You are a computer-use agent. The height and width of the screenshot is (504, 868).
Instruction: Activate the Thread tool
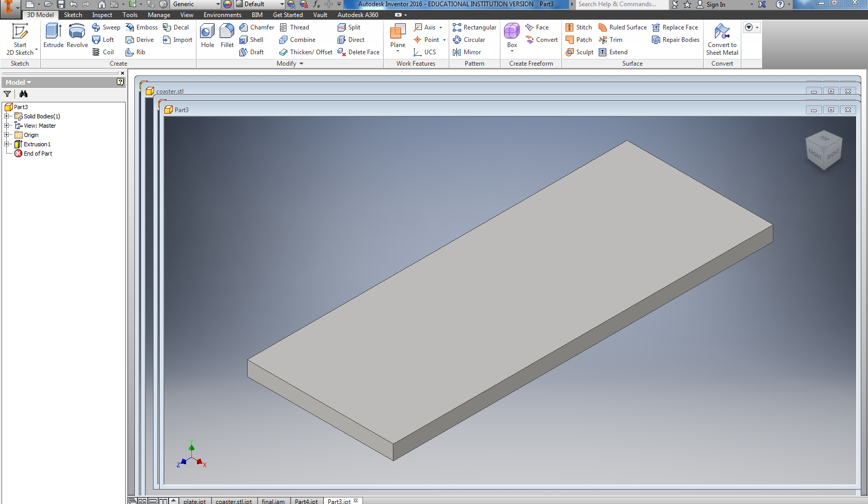294,27
